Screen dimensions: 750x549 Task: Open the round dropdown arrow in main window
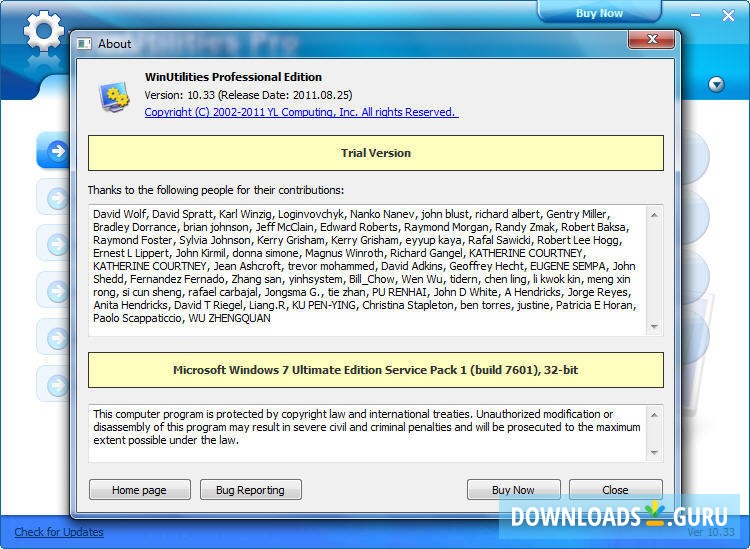pos(716,85)
